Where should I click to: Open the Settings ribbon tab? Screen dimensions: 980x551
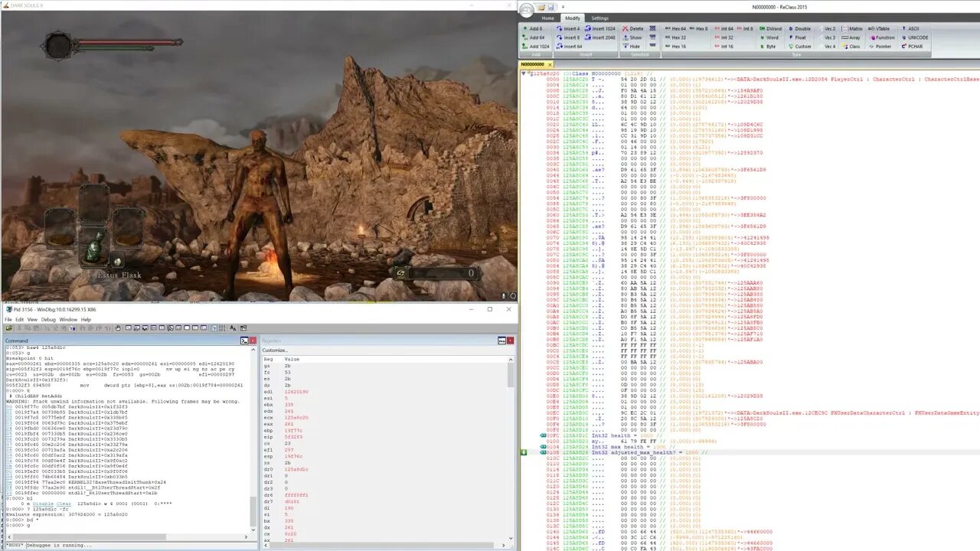tap(600, 18)
